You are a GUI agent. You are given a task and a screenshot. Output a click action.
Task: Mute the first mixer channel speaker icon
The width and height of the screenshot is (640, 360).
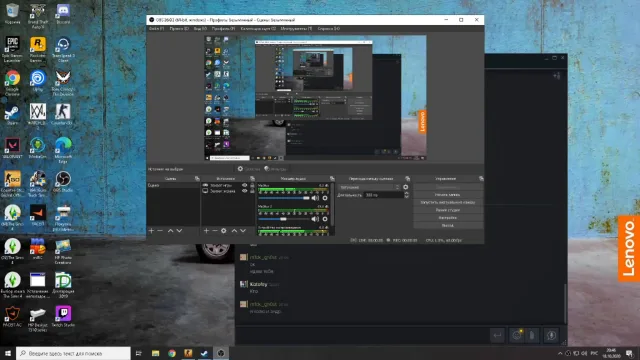[x=315, y=198]
